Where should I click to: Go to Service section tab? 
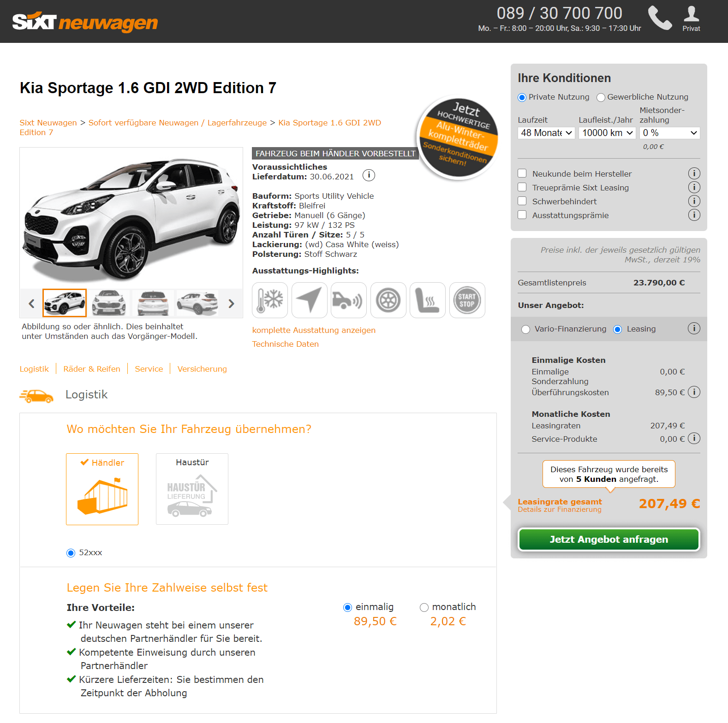149,369
